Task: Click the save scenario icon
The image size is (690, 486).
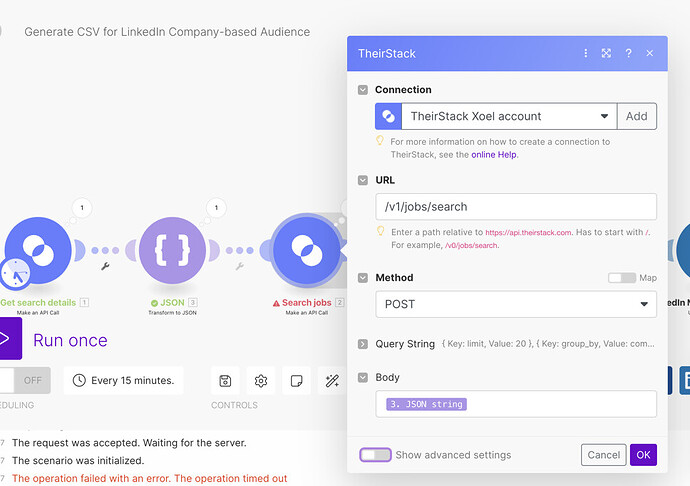Action: click(x=225, y=381)
